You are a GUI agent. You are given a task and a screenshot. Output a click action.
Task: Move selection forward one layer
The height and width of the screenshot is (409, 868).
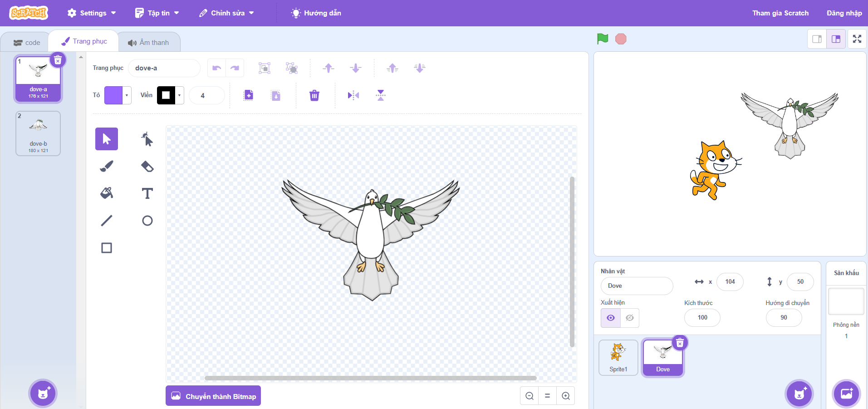[329, 68]
